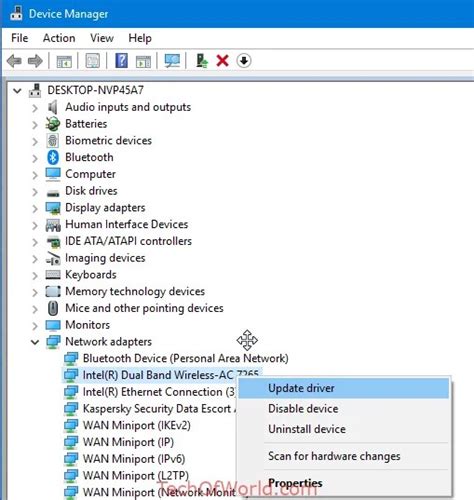This screenshot has height=500, width=474.
Task: Choose Properties from context menu
Action: coord(344,483)
